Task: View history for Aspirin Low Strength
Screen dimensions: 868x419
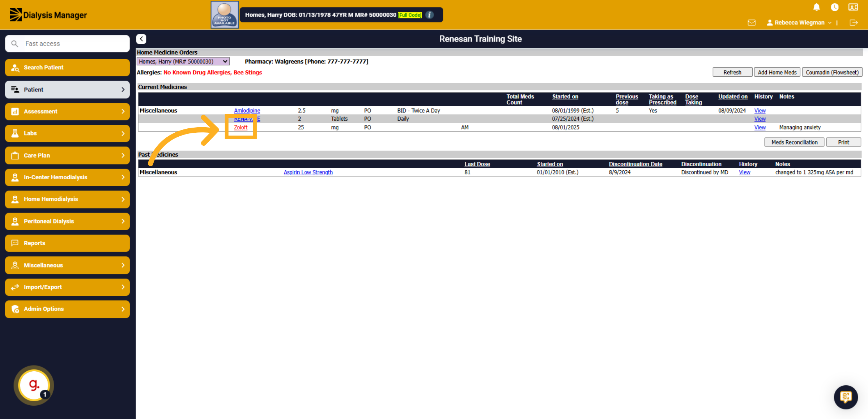Action: coord(745,172)
